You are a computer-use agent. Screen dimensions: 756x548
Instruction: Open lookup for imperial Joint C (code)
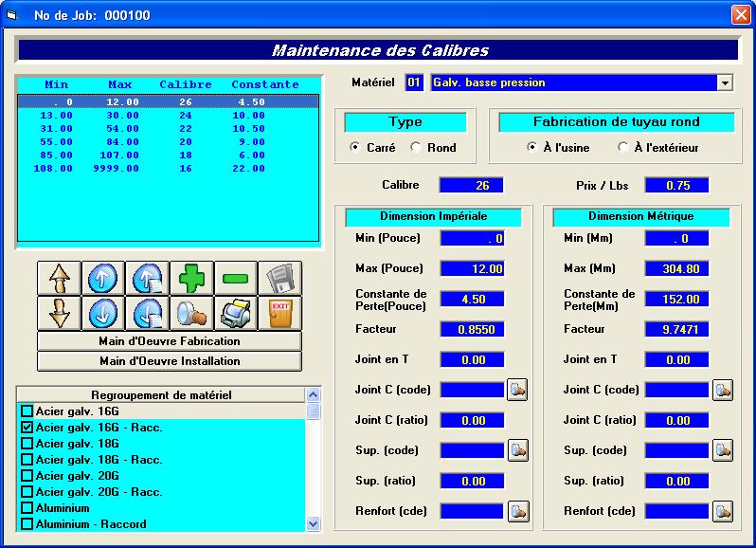pos(517,390)
